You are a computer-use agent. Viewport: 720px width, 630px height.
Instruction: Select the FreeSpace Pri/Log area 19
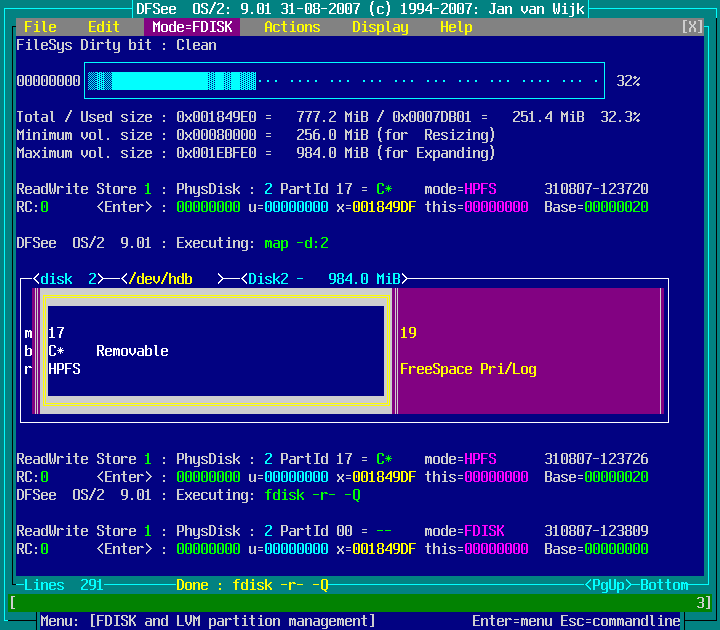(x=530, y=351)
